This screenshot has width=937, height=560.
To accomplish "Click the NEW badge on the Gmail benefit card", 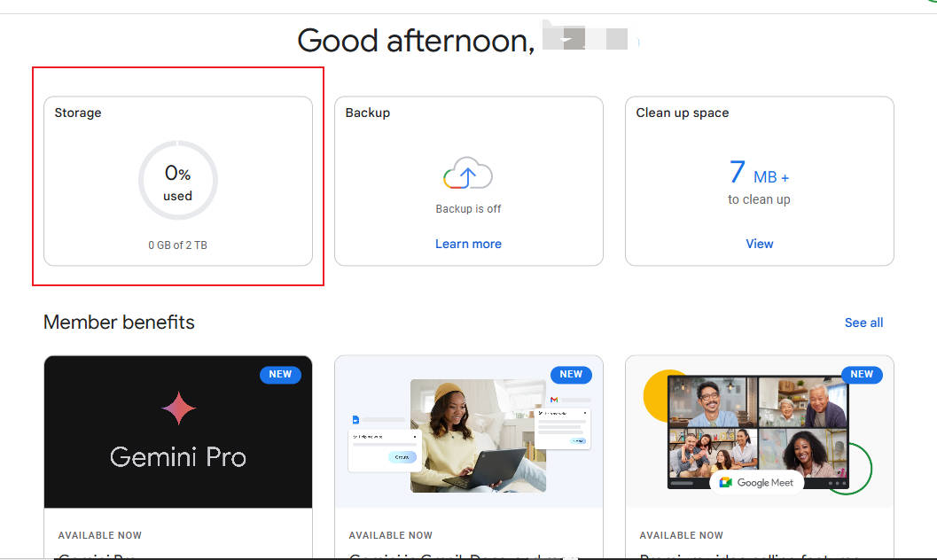I will click(571, 374).
